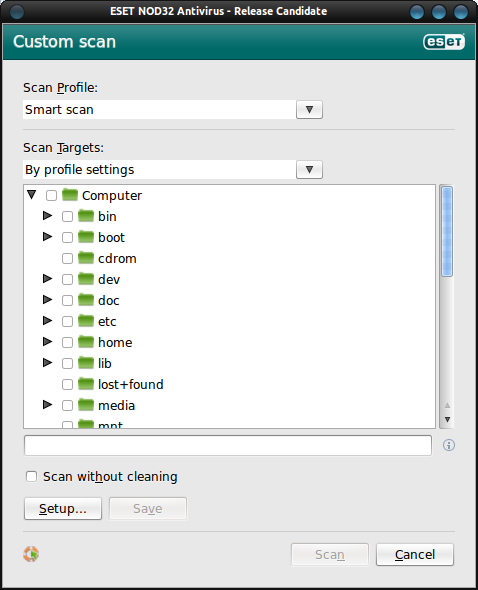Check the dev folder checkbox
The image size is (478, 590).
pos(67,280)
